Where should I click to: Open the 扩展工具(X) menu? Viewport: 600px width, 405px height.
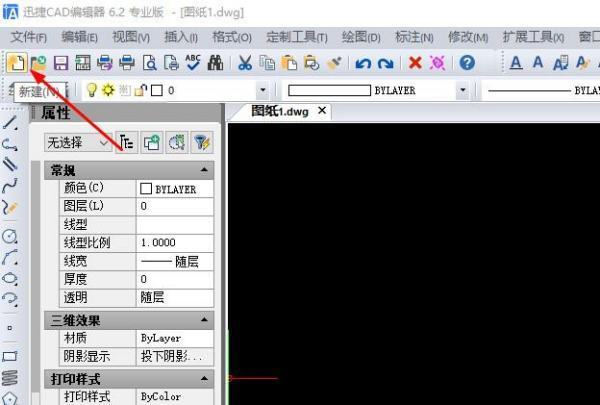533,37
